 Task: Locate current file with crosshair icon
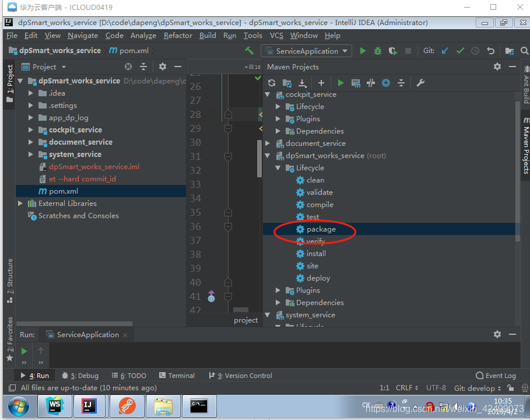(x=128, y=66)
